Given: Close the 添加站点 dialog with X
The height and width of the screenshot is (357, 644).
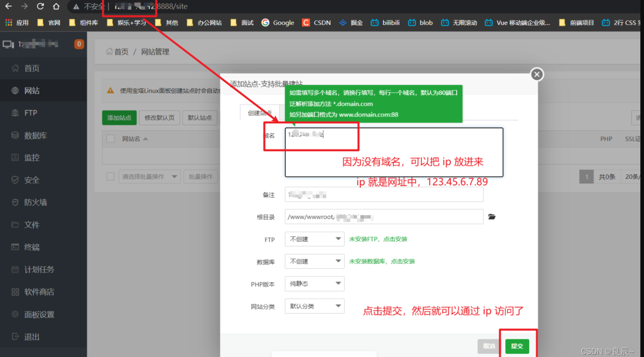Looking at the screenshot, I should (537, 74).
